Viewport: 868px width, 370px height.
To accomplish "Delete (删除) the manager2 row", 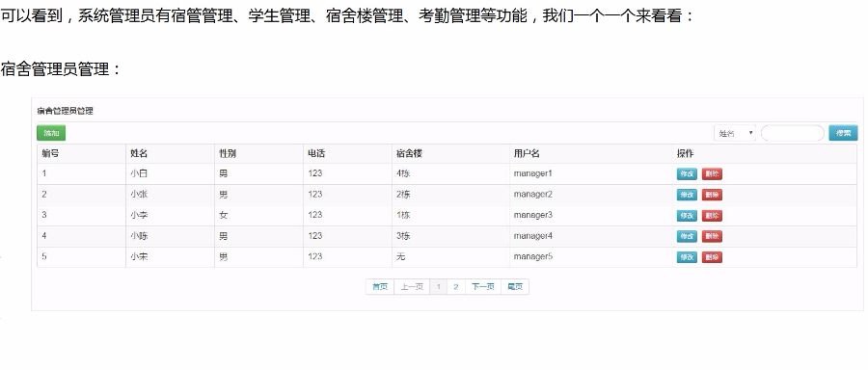I will [712, 195].
